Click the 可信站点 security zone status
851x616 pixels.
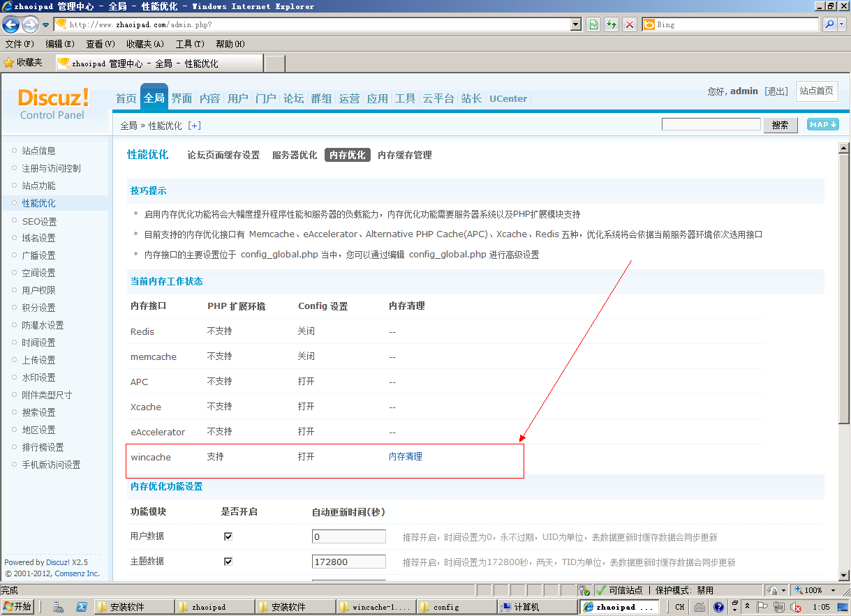(x=620, y=590)
